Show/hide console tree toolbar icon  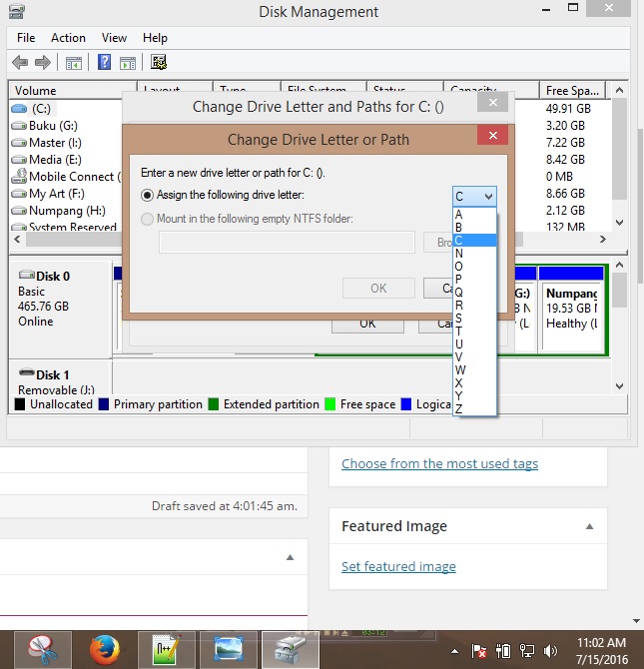pyautogui.click(x=74, y=63)
